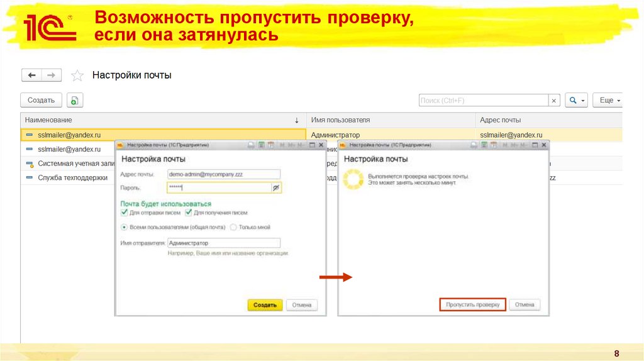This screenshot has width=644, height=361.
Task: Click the Поиск (Ctrl+F) search field
Action: pos(484,101)
